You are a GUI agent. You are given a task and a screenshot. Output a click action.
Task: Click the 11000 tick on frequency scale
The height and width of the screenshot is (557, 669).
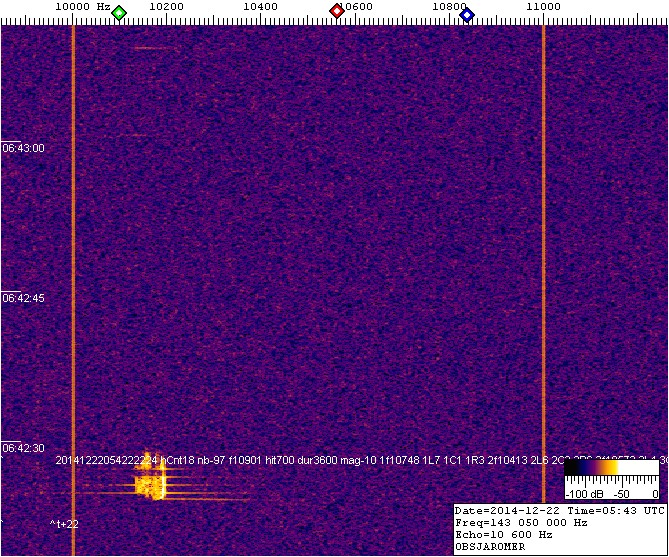tap(543, 7)
